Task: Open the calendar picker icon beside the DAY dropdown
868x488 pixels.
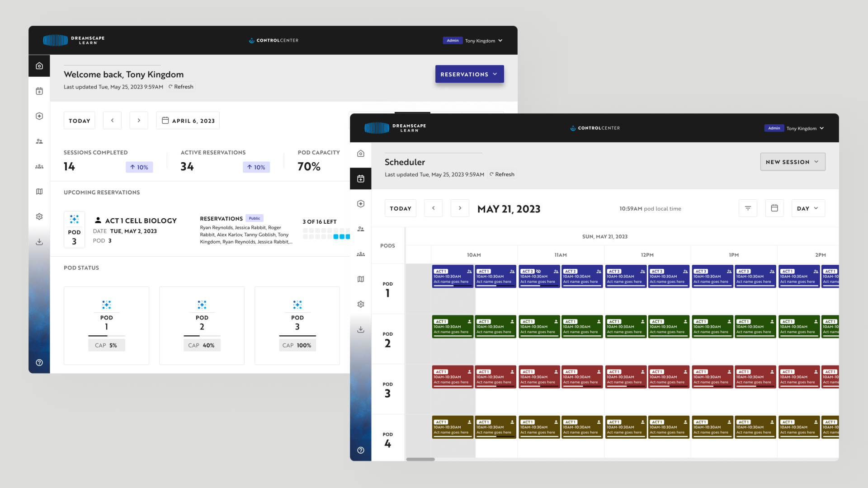Action: [x=774, y=208]
